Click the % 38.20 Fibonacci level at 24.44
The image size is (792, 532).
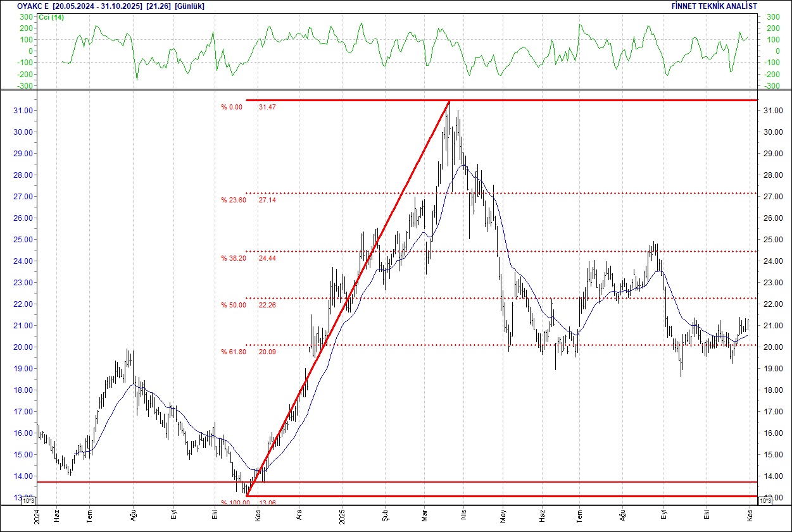pos(232,258)
